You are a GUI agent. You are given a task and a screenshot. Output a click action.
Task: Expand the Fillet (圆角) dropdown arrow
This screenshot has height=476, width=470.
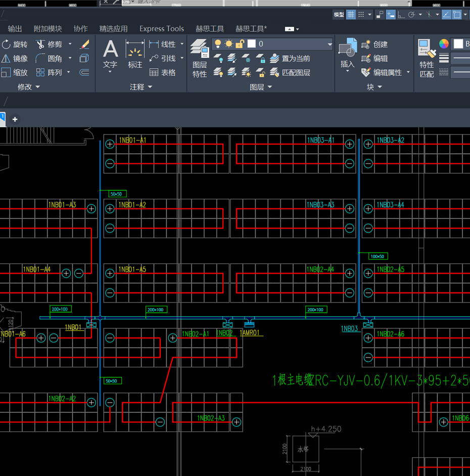(x=70, y=58)
